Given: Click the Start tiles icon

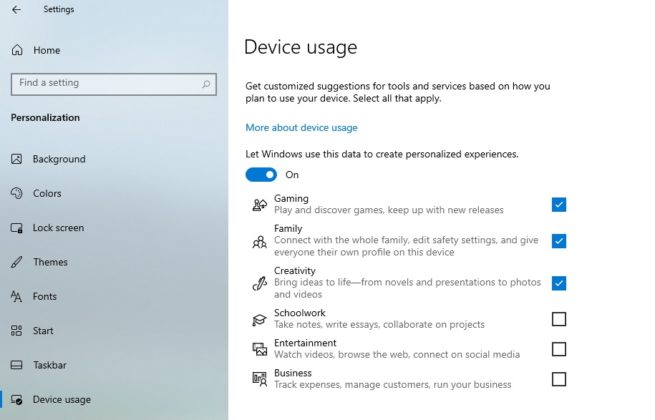Looking at the screenshot, I should coord(17,331).
